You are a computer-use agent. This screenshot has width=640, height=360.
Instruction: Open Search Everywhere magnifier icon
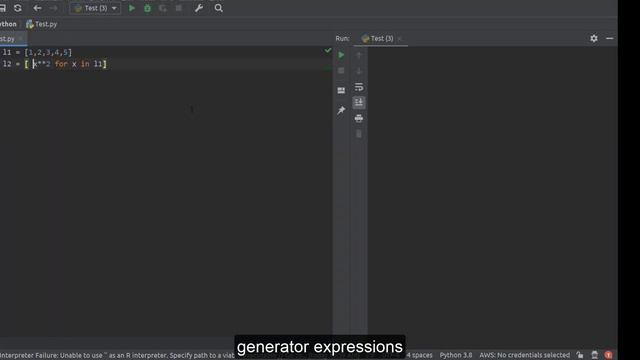(219, 8)
